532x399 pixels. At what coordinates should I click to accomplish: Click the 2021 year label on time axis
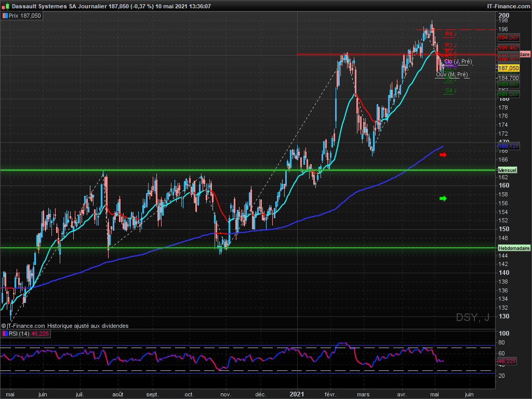pos(297,394)
